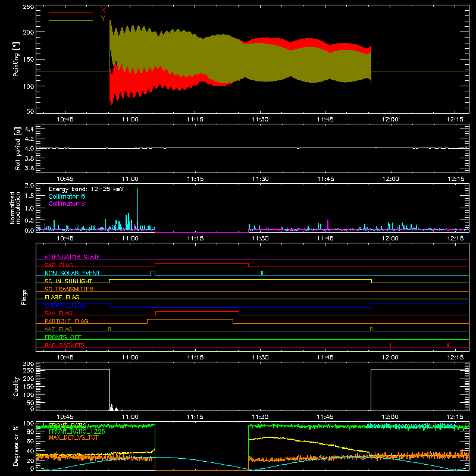Select the 'Normalized modulation' axis title
This screenshot has width=476, height=476.
15,208
